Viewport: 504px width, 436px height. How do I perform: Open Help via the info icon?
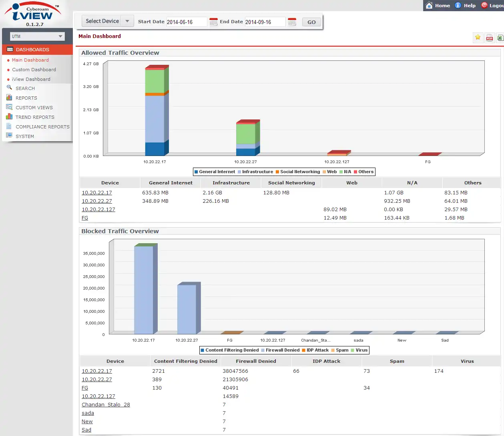[x=458, y=5]
